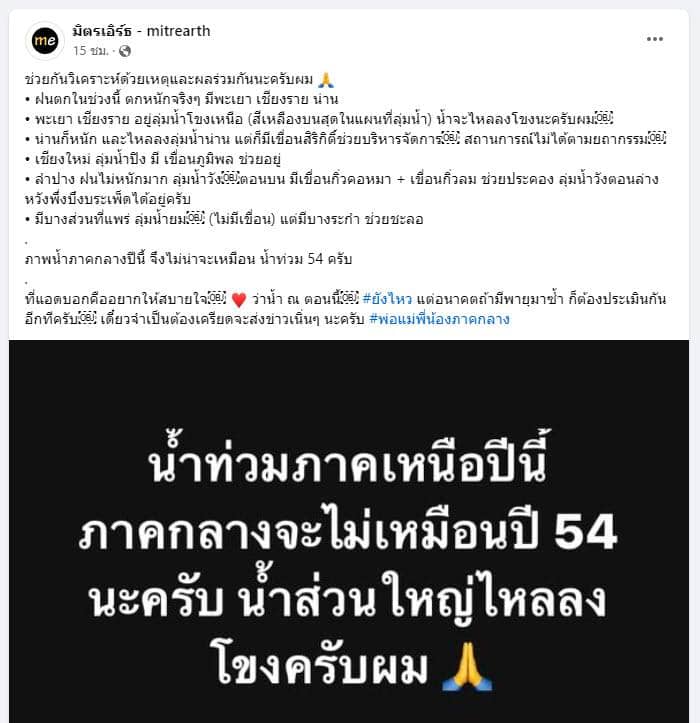Click the bold "54" in the image
Viewport: 700px width, 723px height.
(x=585, y=532)
